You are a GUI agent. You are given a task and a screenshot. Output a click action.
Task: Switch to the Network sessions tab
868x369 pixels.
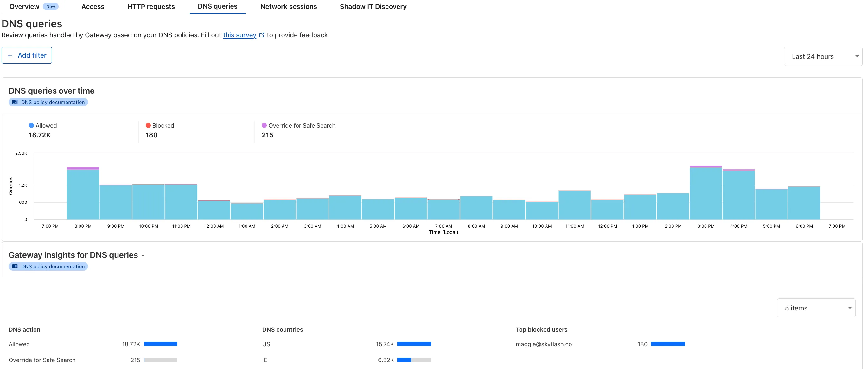[x=288, y=6]
